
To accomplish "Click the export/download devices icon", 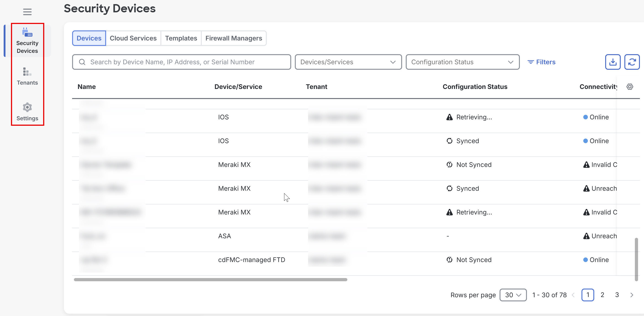I will pos(613,62).
